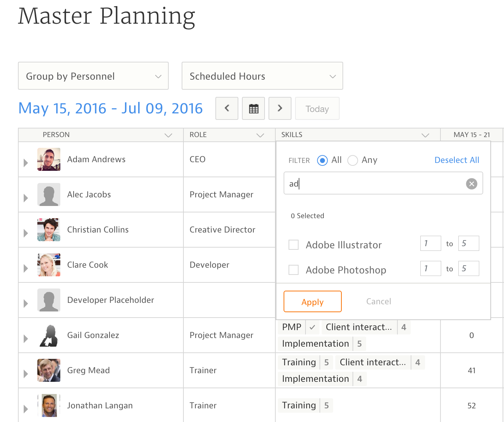The image size is (504, 422).
Task: Check the Adobe Illustrator skill checkbox
Action: pyautogui.click(x=294, y=245)
